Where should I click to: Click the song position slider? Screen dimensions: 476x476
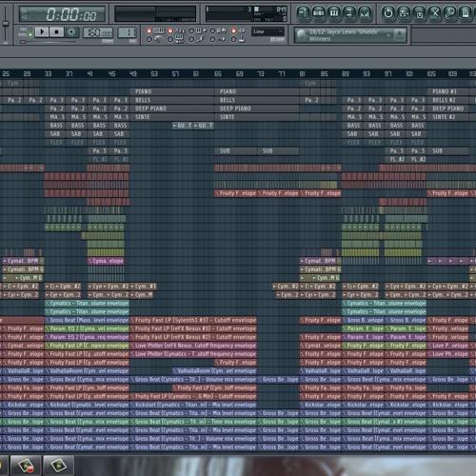50,42
